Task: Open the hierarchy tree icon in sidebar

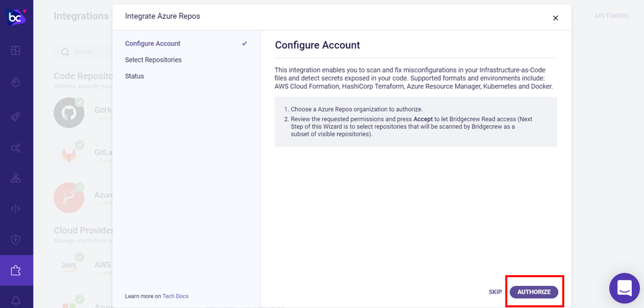Action: click(x=15, y=178)
